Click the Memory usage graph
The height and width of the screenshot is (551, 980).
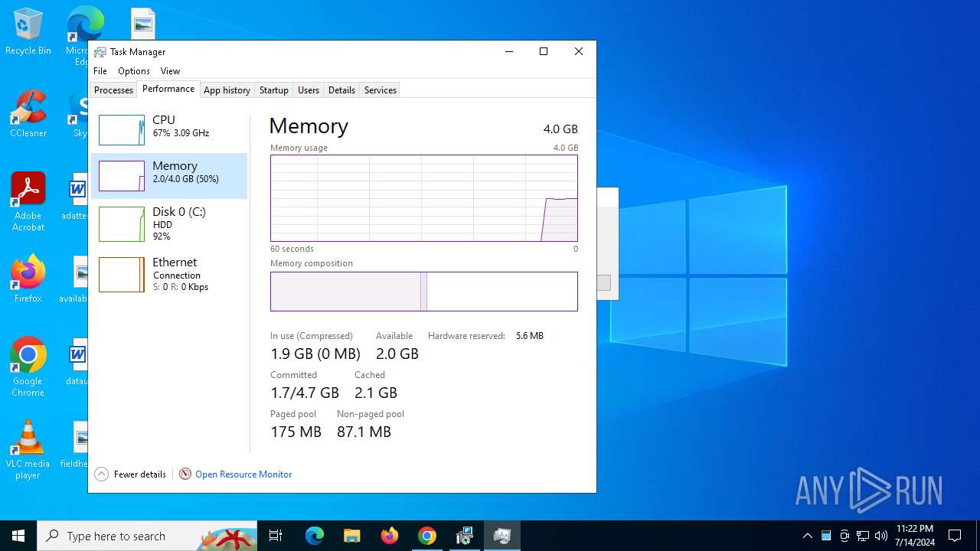[x=424, y=198]
